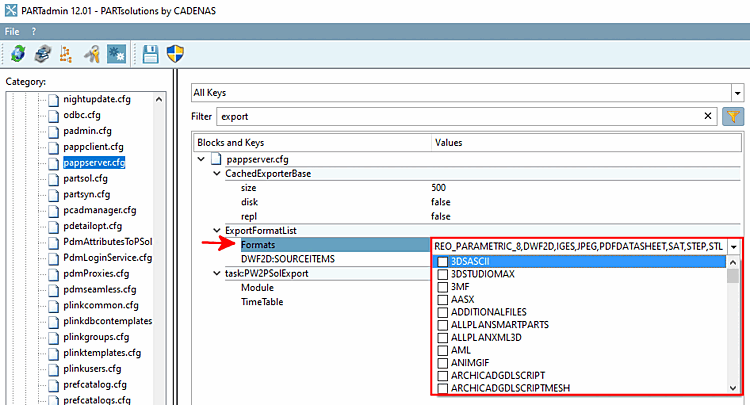Open the File menu
750x405 pixels.
(12, 32)
